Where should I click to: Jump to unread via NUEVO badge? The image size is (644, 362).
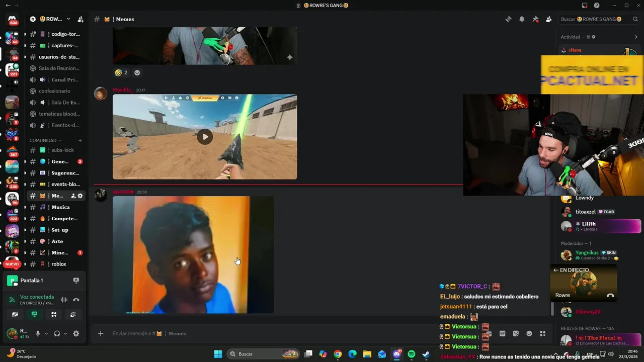click(x=12, y=264)
